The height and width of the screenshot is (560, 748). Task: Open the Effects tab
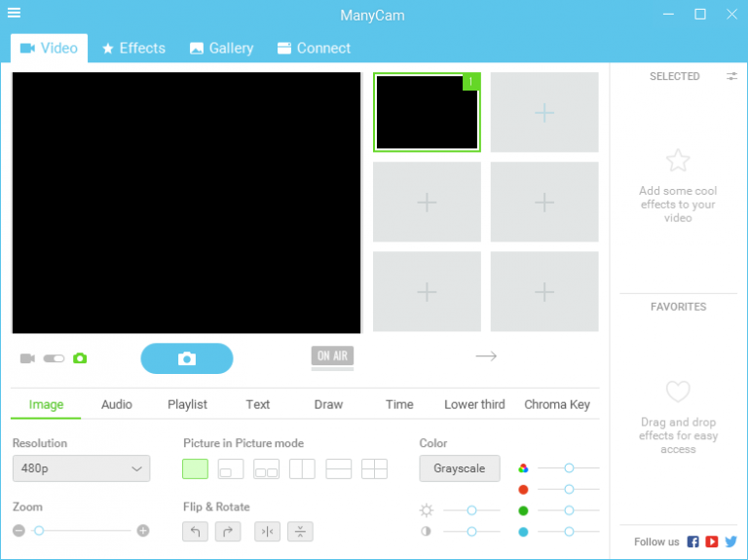click(x=134, y=48)
